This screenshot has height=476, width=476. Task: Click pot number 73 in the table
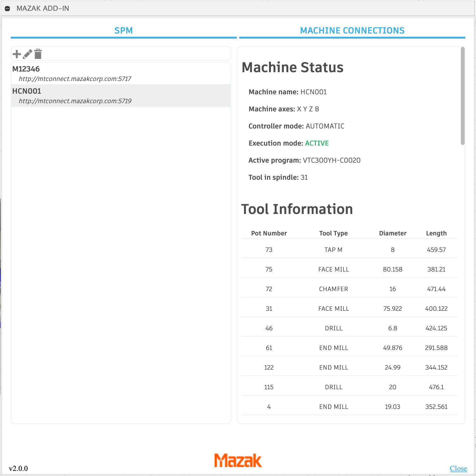click(269, 250)
